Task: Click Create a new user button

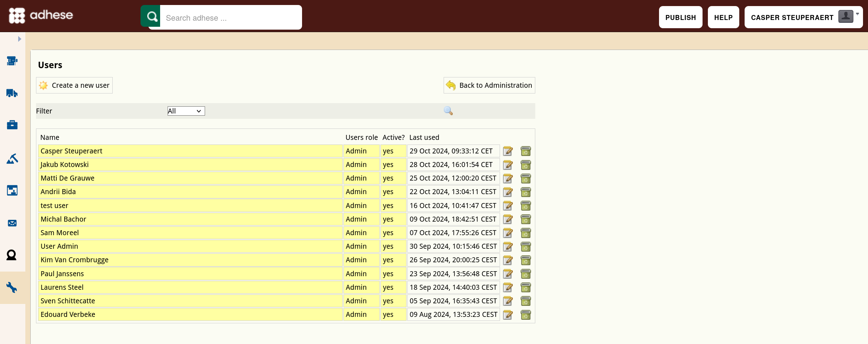Action: 74,85
